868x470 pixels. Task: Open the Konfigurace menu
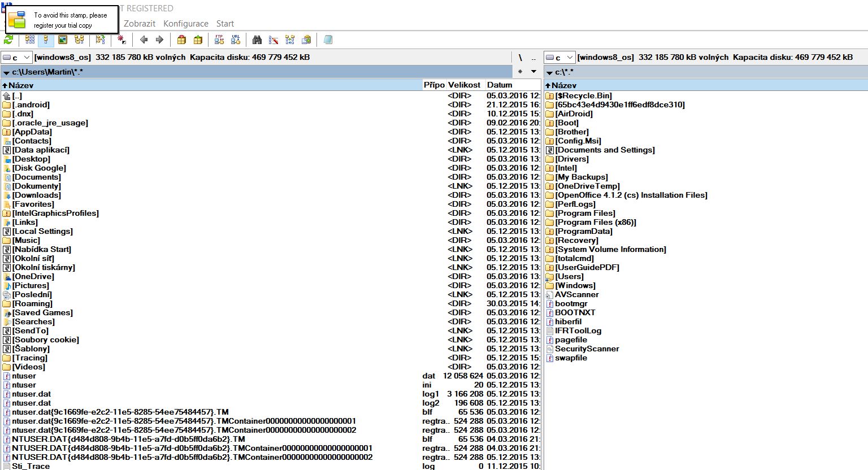point(185,24)
